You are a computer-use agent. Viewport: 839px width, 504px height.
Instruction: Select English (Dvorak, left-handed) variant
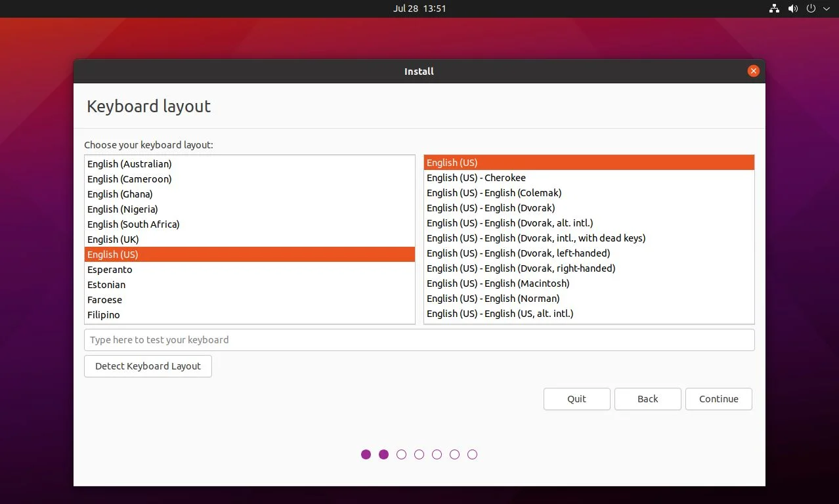point(589,253)
